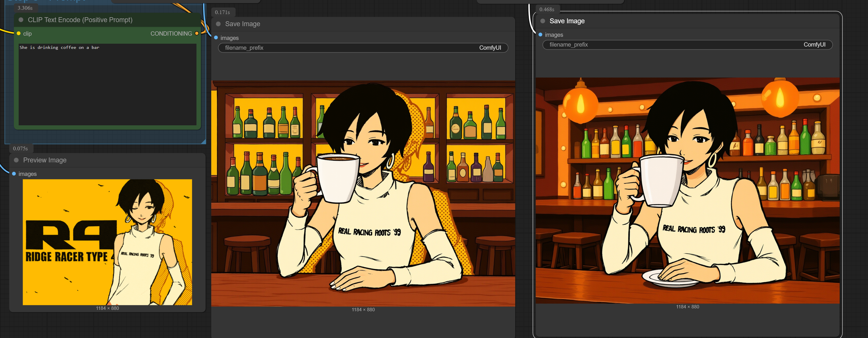This screenshot has height=338, width=868.
Task: Click inside the positive prompt text box
Action: (x=107, y=84)
